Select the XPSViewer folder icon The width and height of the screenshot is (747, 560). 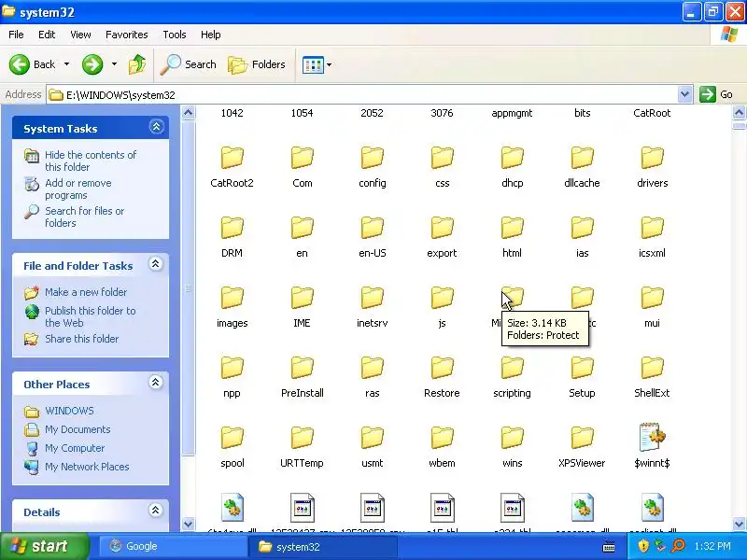point(582,438)
